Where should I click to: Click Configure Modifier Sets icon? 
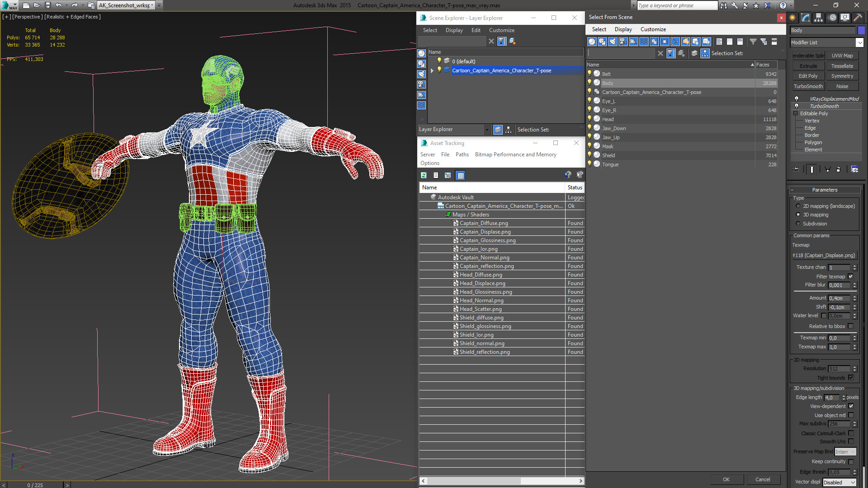(854, 169)
